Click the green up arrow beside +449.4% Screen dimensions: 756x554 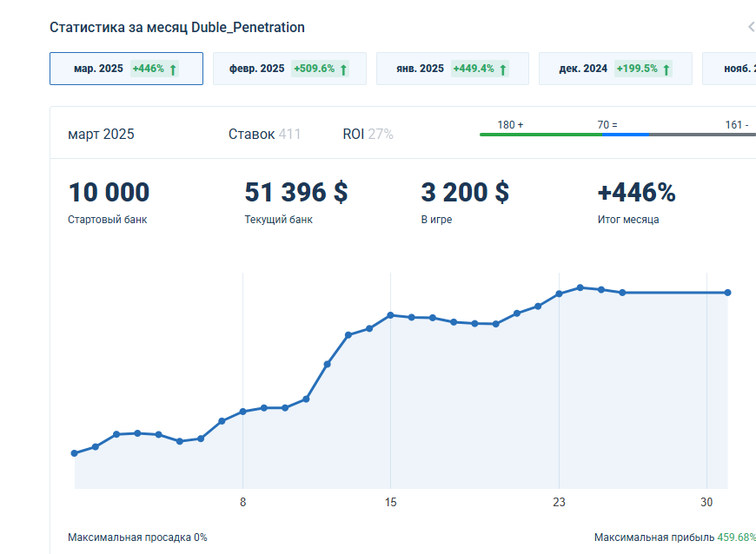click(503, 69)
